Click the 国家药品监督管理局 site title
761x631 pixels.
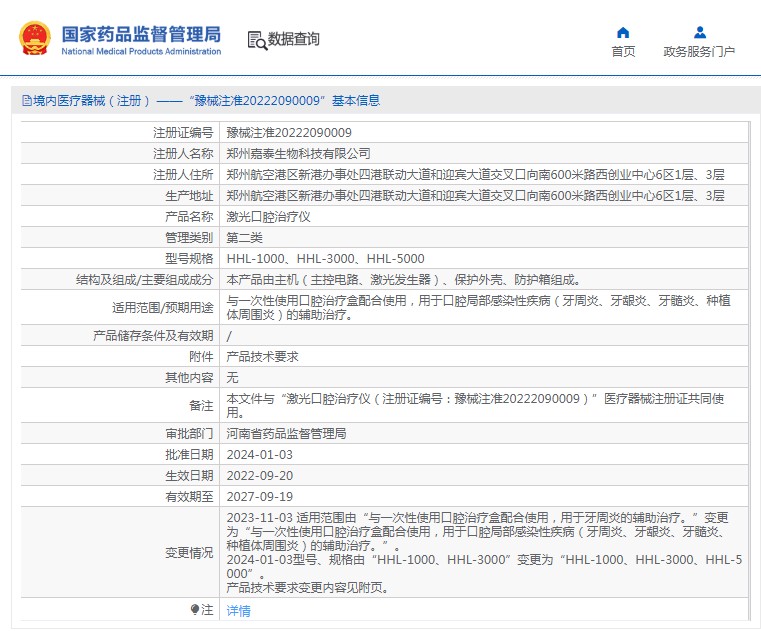141,34
